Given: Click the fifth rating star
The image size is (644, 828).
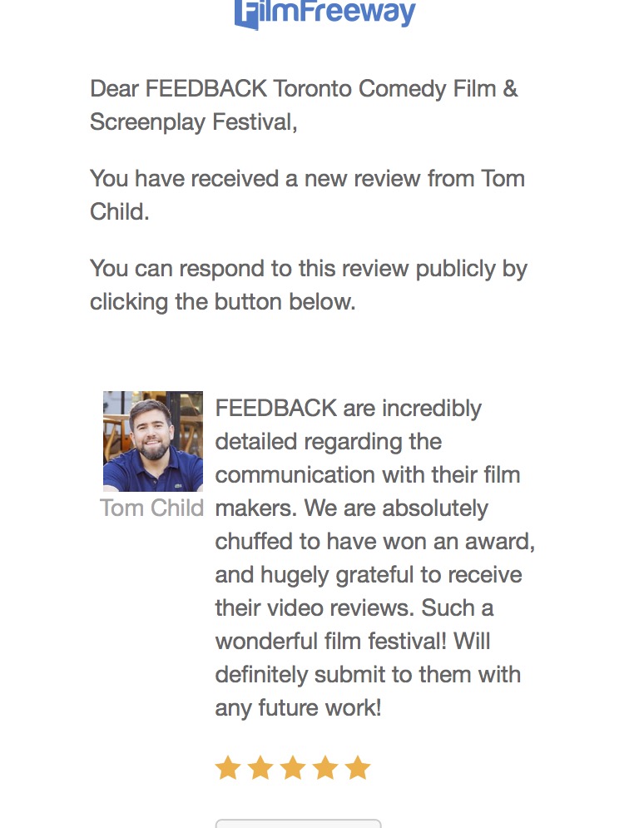Looking at the screenshot, I should (x=357, y=767).
